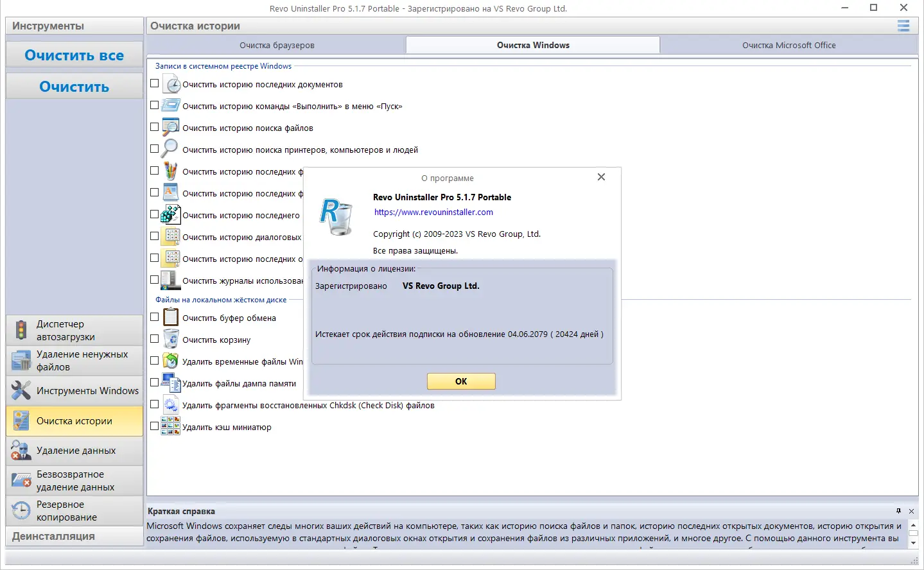Click the «Очистить историю последних документов» label
Image resolution: width=924 pixels, height=570 pixels.
pyautogui.click(x=263, y=85)
